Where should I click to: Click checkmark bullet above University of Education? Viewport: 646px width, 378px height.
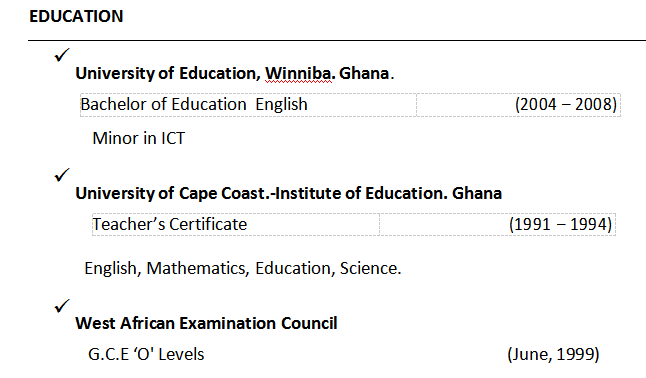point(62,55)
